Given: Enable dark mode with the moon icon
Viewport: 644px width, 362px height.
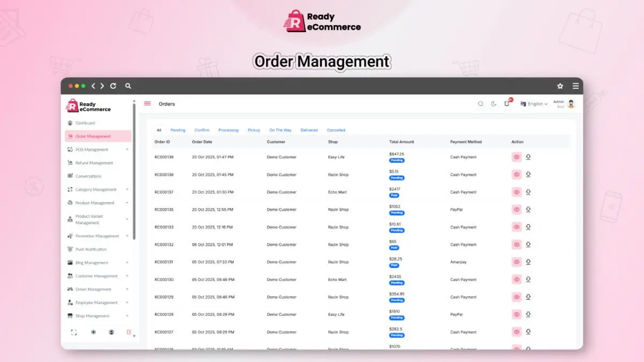Looking at the screenshot, I should pos(493,104).
